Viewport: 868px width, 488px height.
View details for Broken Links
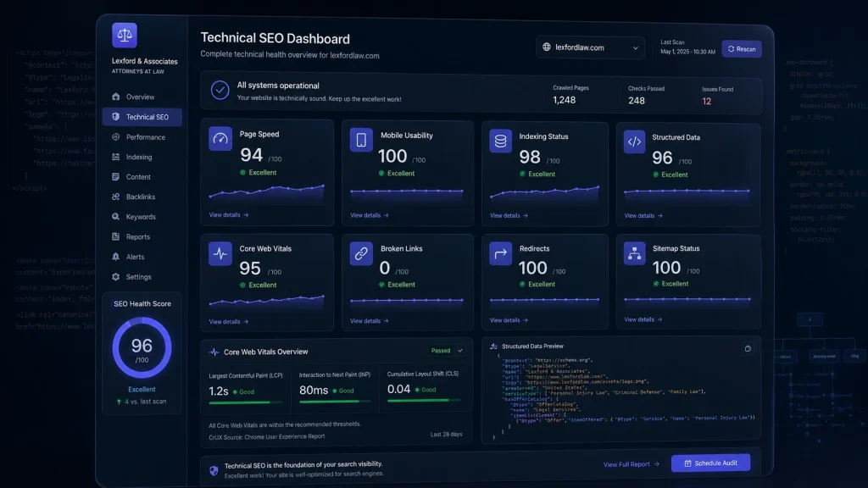pyautogui.click(x=370, y=321)
